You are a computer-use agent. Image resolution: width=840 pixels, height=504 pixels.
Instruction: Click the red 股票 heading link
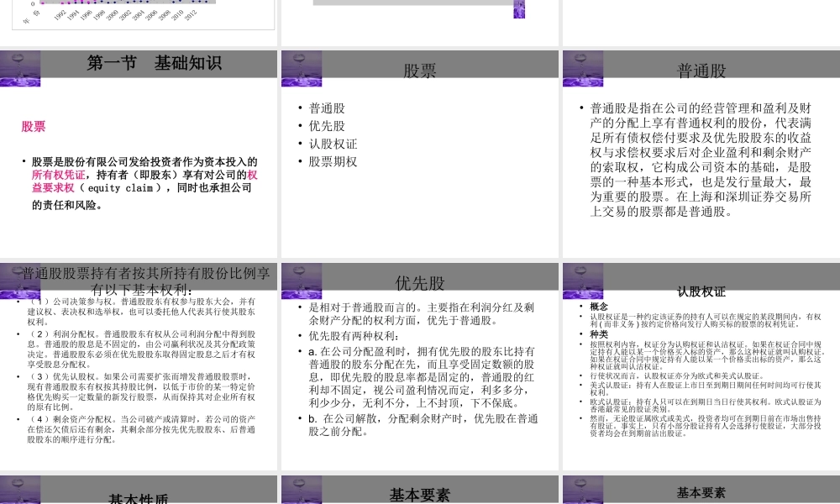coord(33,126)
